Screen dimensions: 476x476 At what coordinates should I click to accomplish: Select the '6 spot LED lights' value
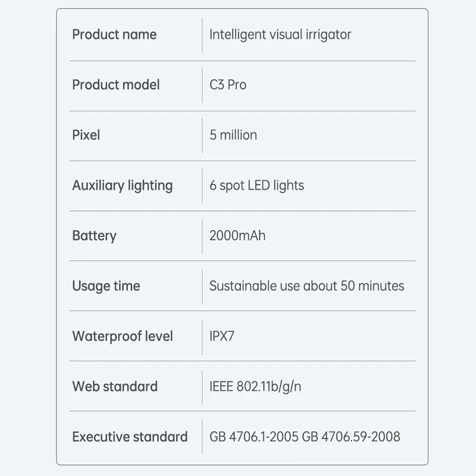(x=256, y=186)
